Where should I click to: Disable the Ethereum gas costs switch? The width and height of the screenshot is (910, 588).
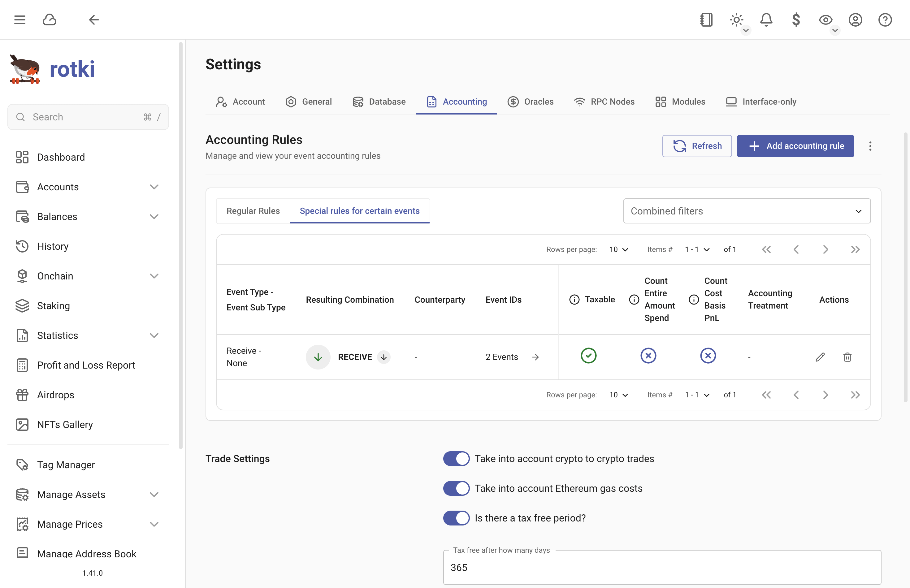click(456, 488)
